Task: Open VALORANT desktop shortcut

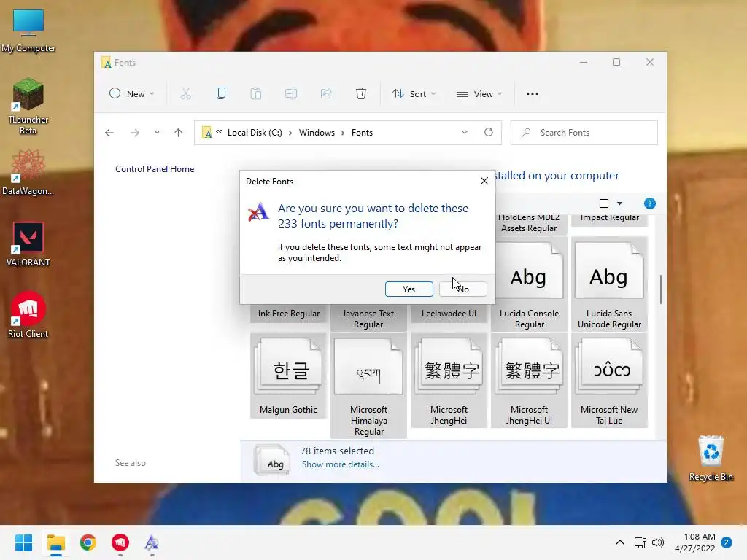Action: (x=28, y=244)
